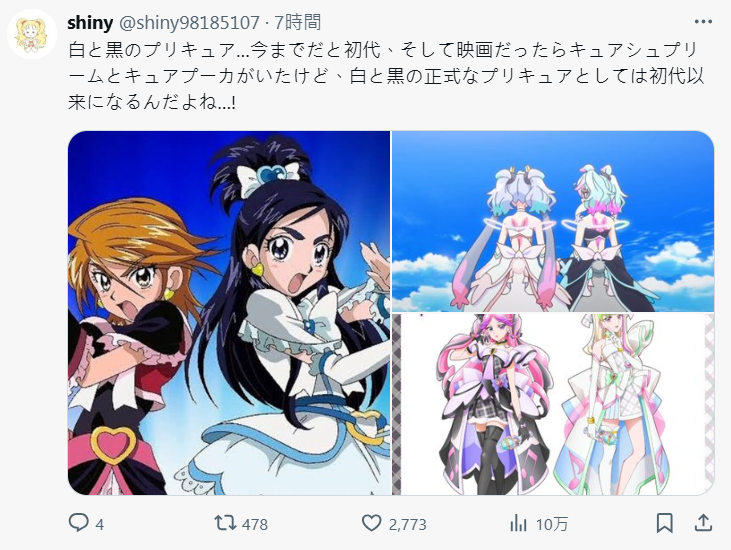
Task: Bookmark this tweet
Action: [x=664, y=523]
